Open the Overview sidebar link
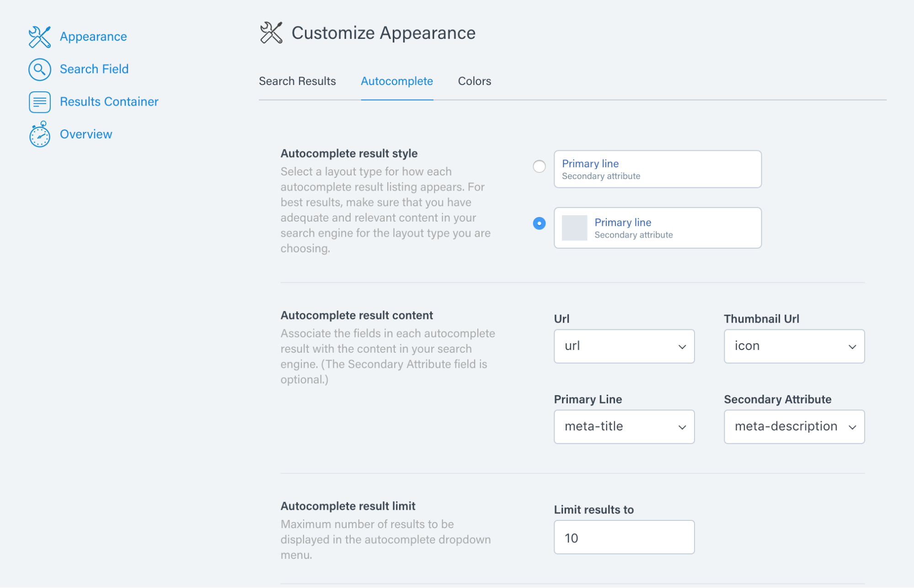 tap(86, 134)
